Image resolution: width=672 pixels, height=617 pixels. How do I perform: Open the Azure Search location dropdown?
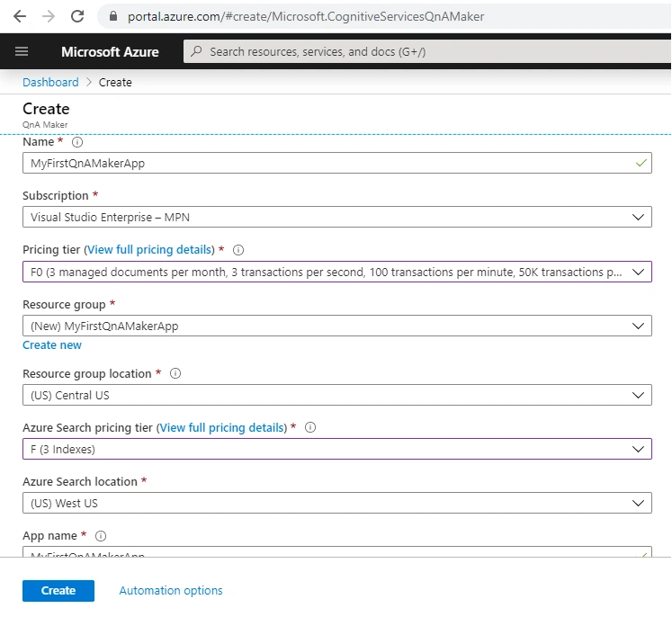click(x=336, y=503)
